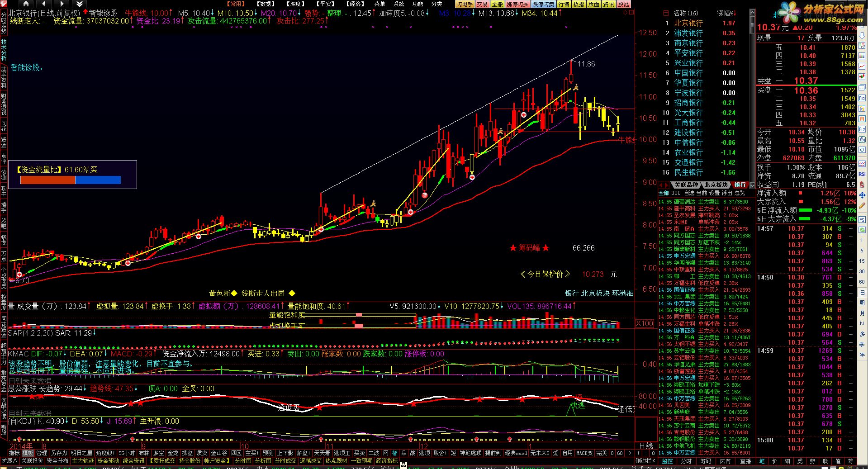Sort by the 涨幅% column header
868x469 pixels.
pyautogui.click(x=726, y=13)
